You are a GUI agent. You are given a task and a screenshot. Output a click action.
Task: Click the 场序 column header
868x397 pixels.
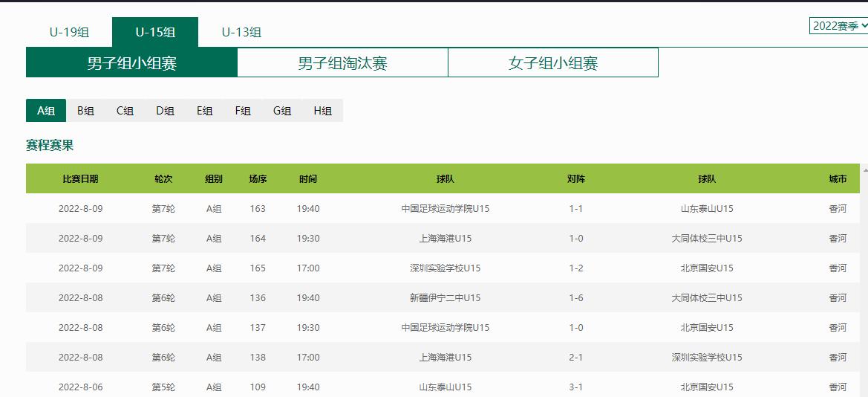coord(258,179)
